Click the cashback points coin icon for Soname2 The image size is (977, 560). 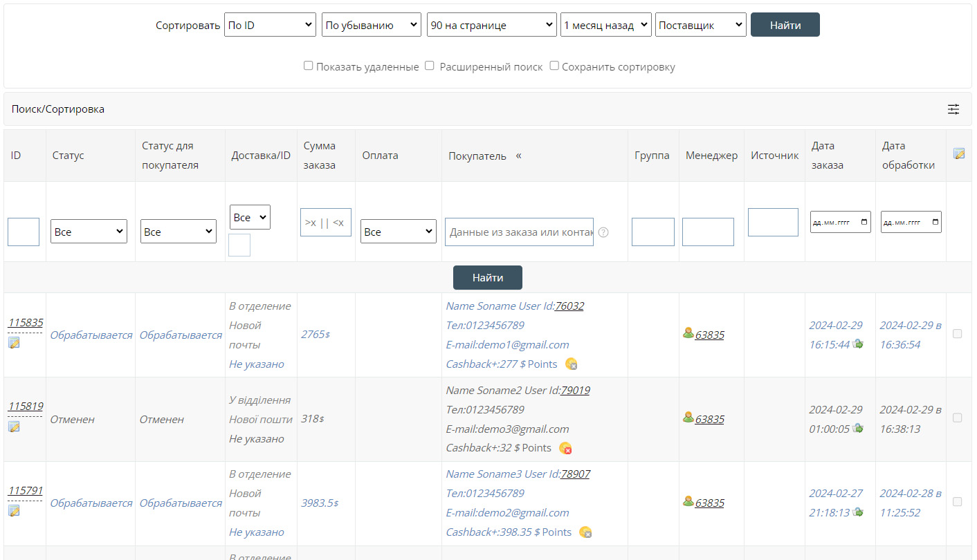tap(565, 448)
